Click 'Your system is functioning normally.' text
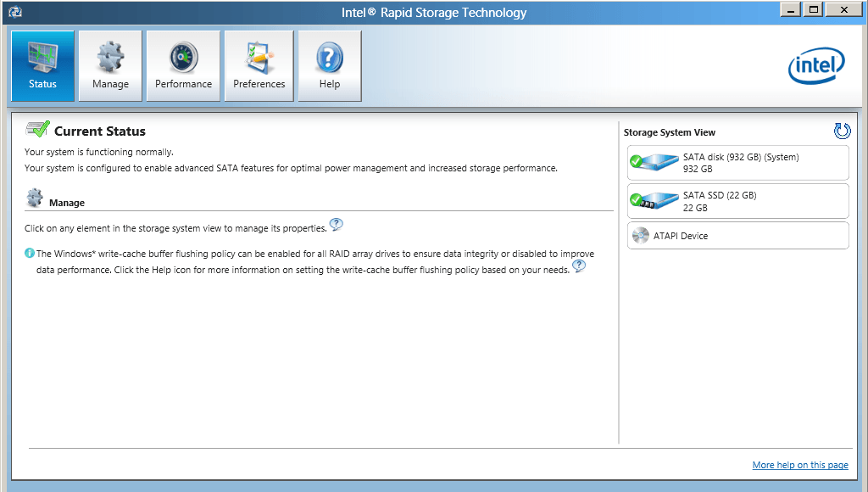Screen dimensions: 868x492 99,152
